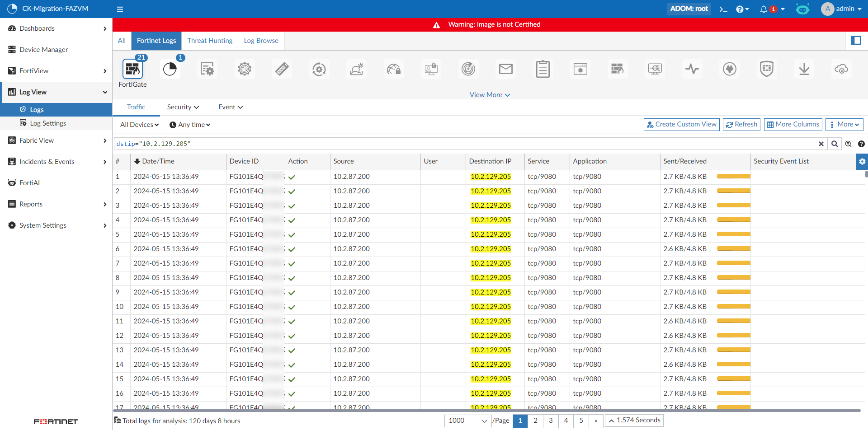This screenshot has height=430, width=868.
Task: Toggle the right-side panel layout icon
Action: pos(857,41)
